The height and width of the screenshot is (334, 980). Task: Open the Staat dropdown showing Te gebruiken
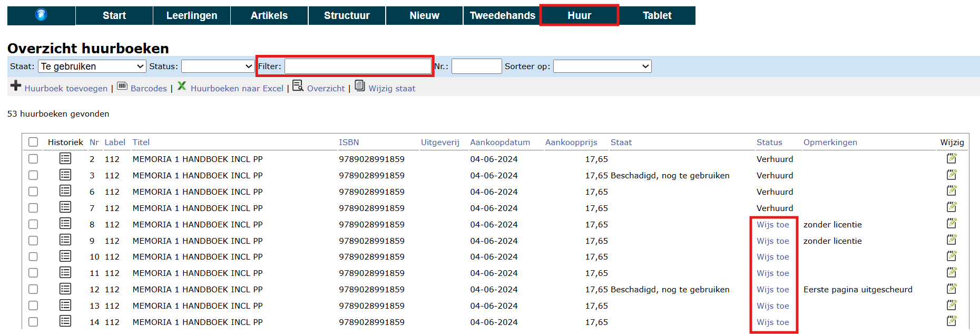point(92,66)
